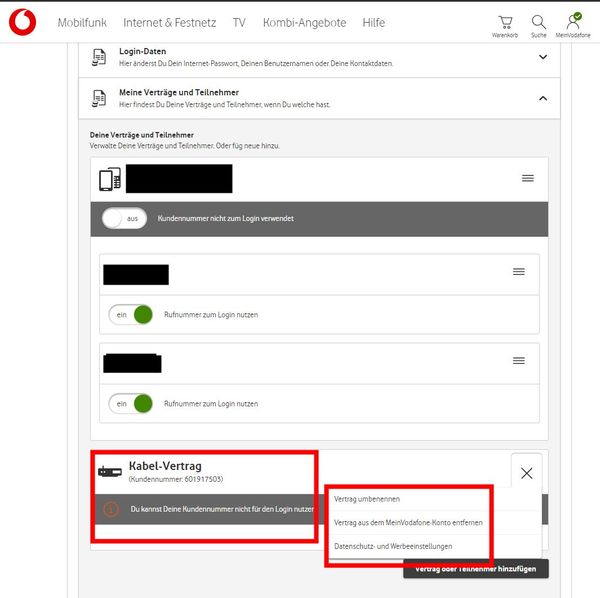Click the Login-Daten heading
600x598 pixels.
[x=142, y=51]
